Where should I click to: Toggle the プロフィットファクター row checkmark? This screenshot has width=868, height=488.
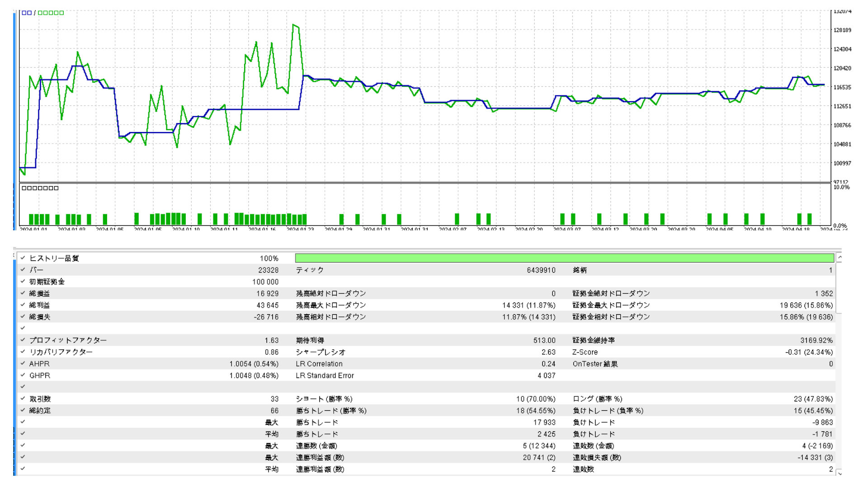pyautogui.click(x=22, y=340)
